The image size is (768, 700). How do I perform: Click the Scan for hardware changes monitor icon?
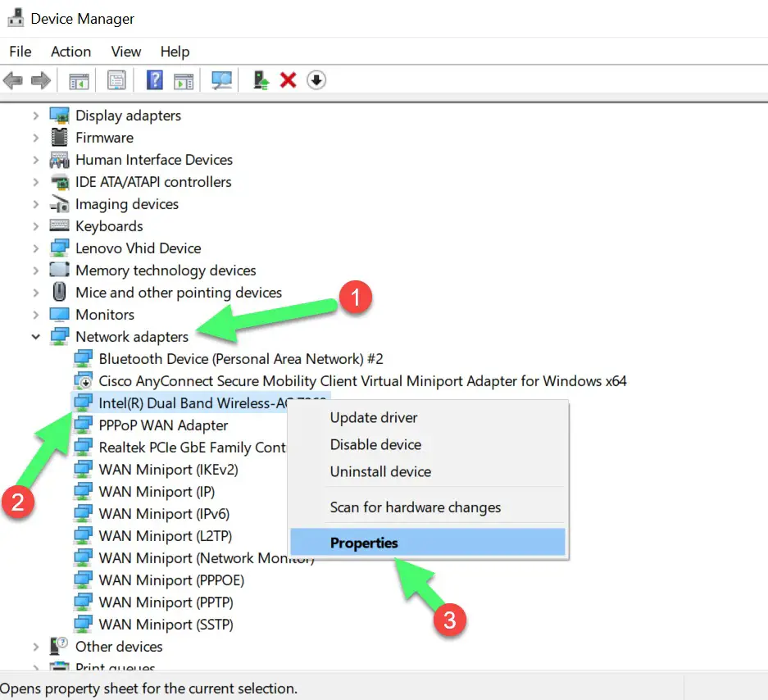click(221, 80)
